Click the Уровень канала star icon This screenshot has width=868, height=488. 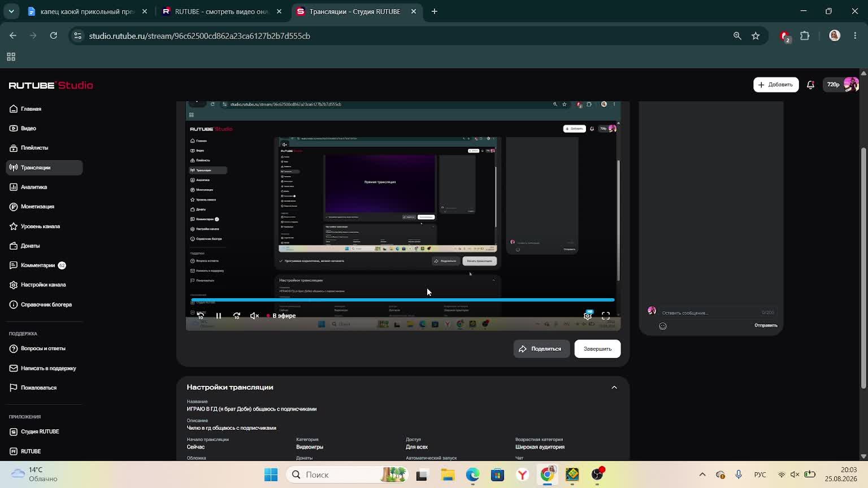click(x=14, y=226)
